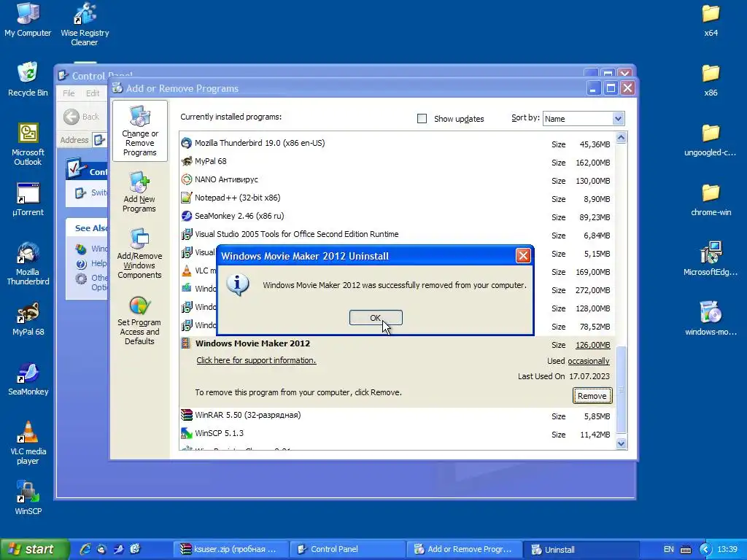Toggle the Show updates checkbox
The width and height of the screenshot is (747, 560).
click(422, 119)
